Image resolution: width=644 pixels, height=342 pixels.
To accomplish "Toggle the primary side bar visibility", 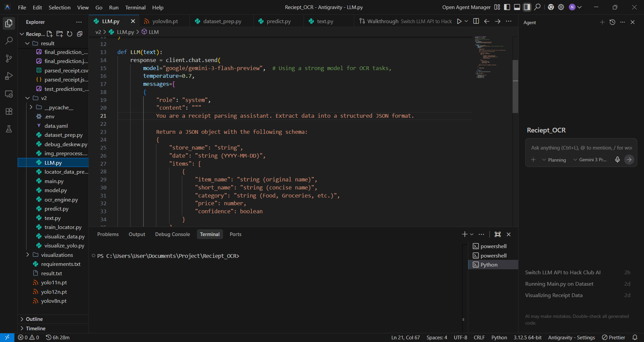I will pos(507,7).
